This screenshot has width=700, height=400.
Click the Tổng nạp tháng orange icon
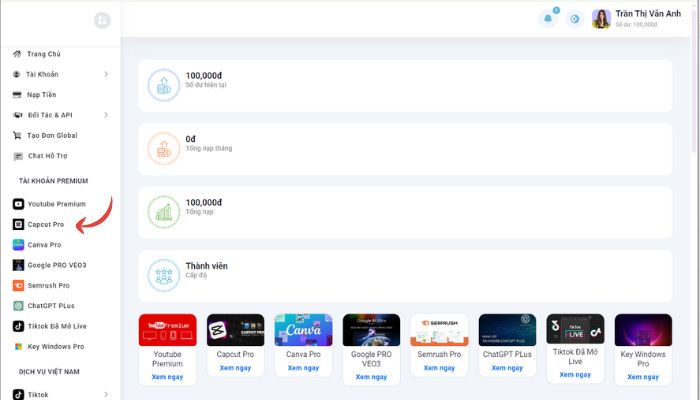(x=164, y=148)
